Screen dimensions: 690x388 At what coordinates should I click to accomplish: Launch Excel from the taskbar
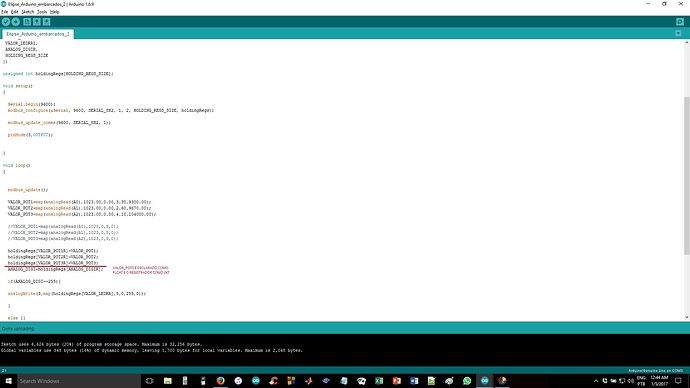click(x=379, y=381)
